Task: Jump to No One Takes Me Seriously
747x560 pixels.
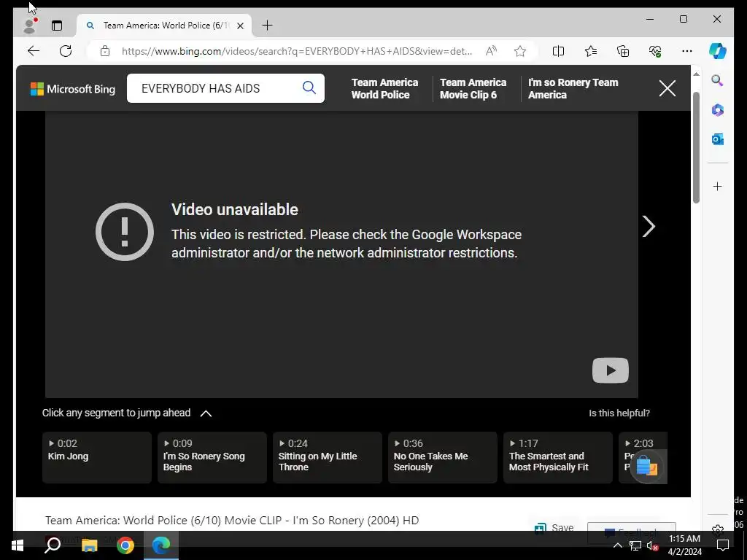Action: coord(443,458)
